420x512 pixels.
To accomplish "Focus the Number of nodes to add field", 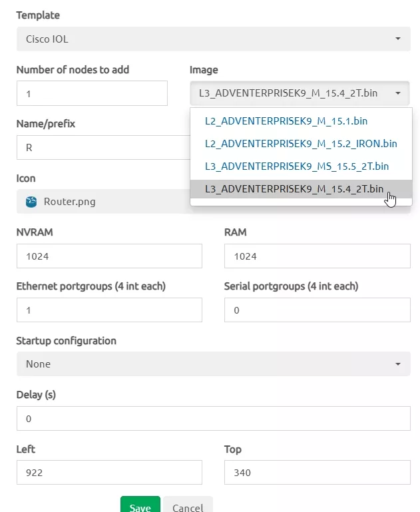I will click(x=92, y=93).
